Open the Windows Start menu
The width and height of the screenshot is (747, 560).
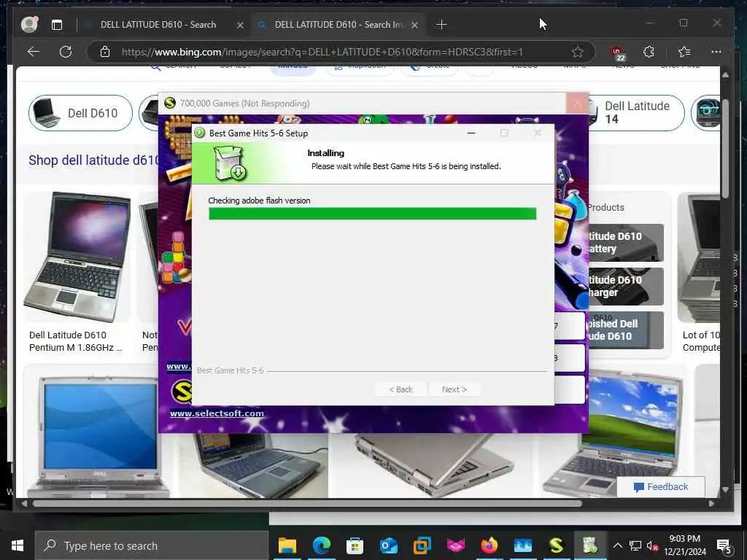[x=18, y=545]
